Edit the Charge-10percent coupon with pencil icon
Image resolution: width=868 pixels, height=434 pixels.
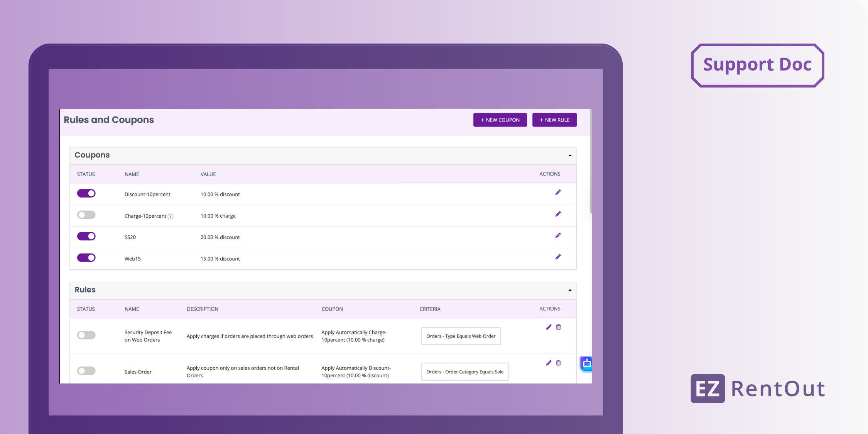558,214
